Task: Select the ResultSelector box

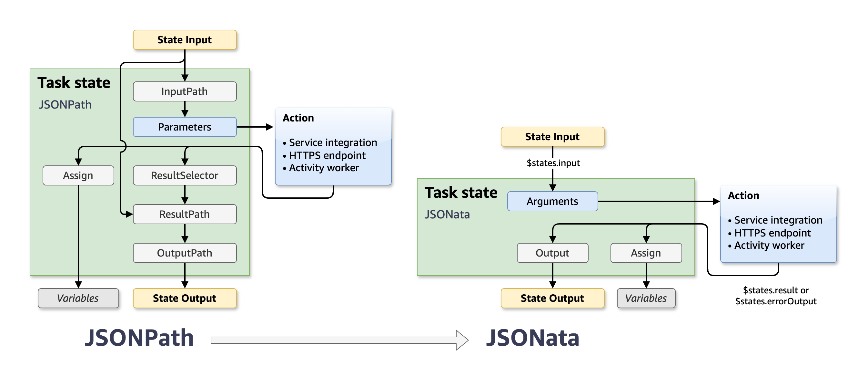Action: tap(185, 175)
